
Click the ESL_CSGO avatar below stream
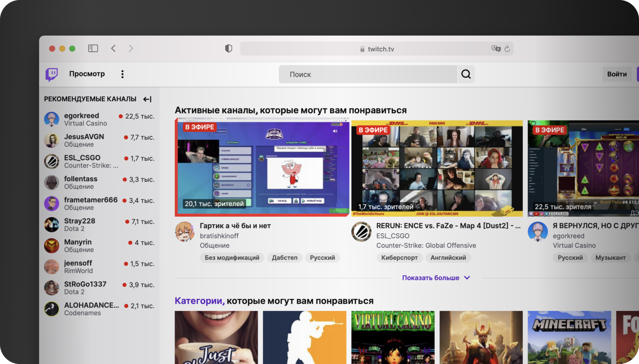(361, 232)
